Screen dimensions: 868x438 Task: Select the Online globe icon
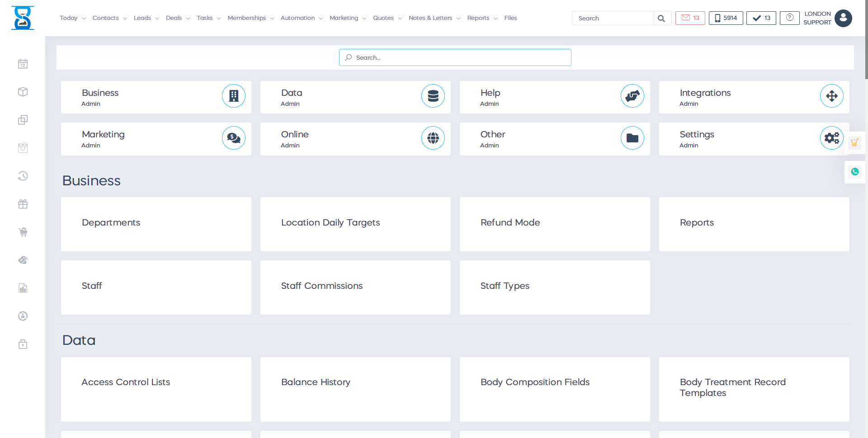433,138
